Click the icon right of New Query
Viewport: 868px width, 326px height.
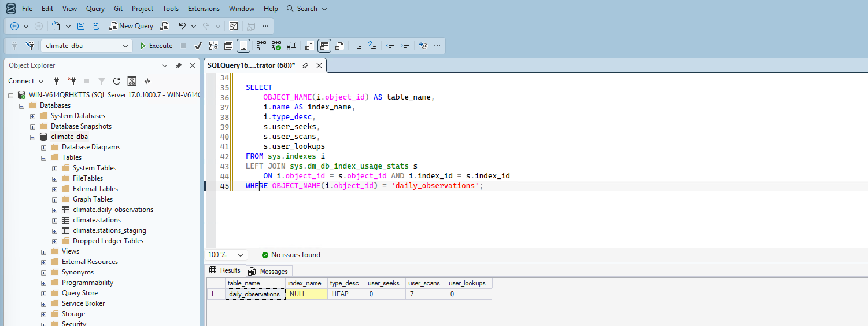click(165, 26)
